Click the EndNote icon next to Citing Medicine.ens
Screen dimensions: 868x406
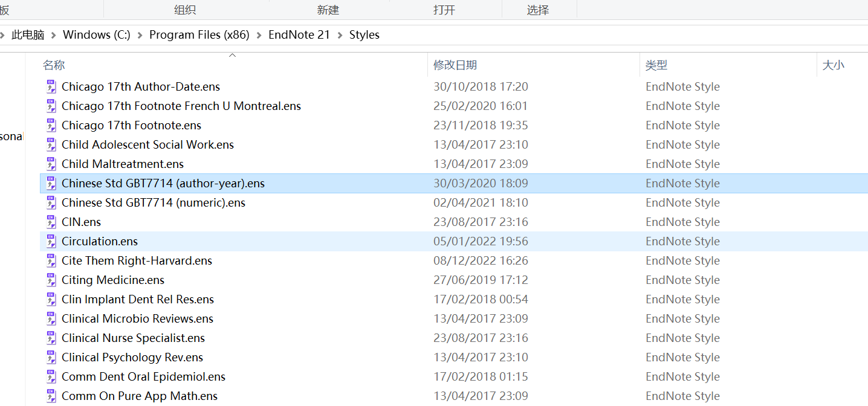click(x=51, y=280)
